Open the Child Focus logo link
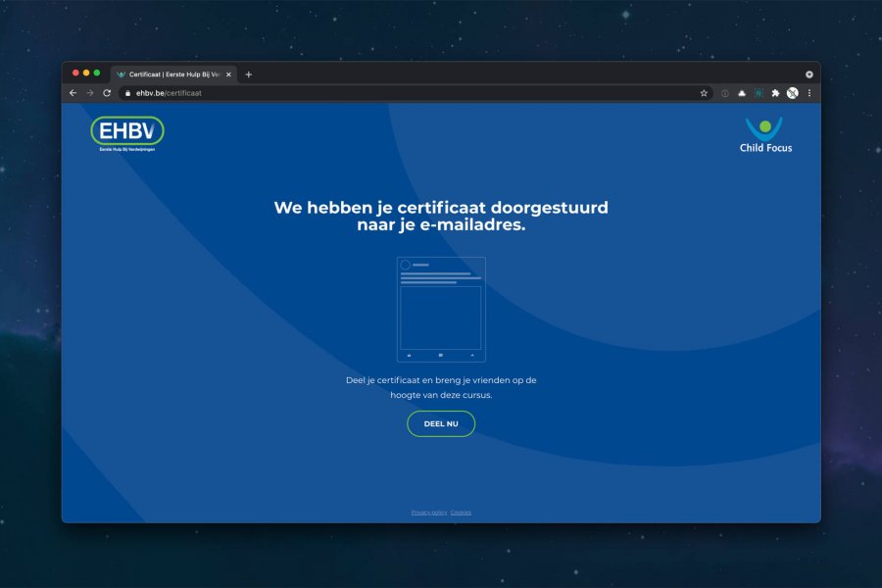882x588 pixels. click(765, 135)
